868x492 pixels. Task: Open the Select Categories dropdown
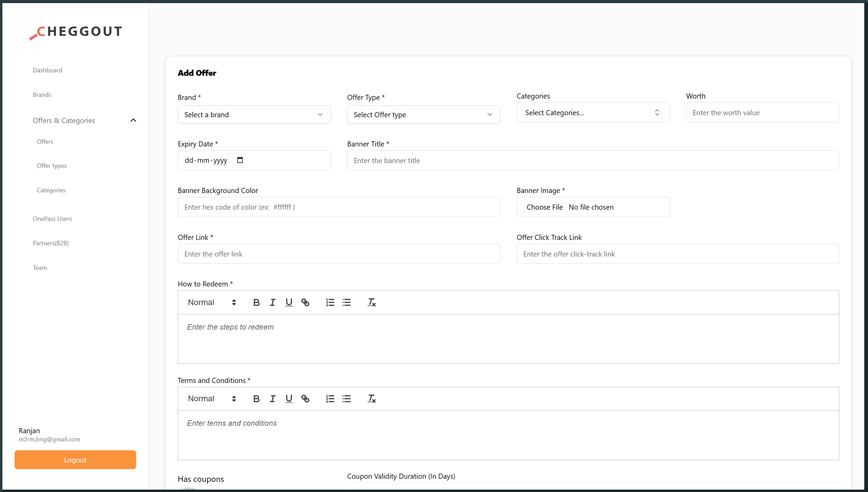click(x=593, y=112)
